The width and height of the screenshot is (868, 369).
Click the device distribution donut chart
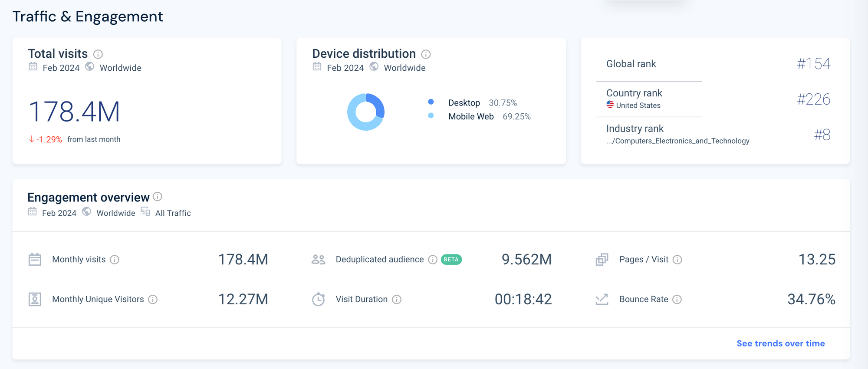click(x=366, y=112)
